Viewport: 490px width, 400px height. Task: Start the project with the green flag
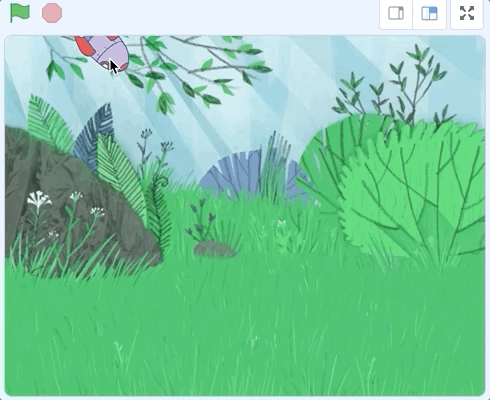click(x=20, y=13)
